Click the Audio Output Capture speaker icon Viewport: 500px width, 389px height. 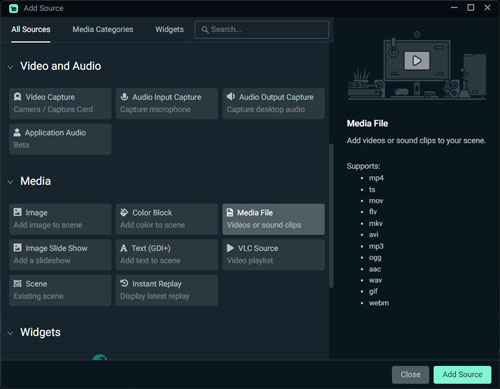[231, 97]
